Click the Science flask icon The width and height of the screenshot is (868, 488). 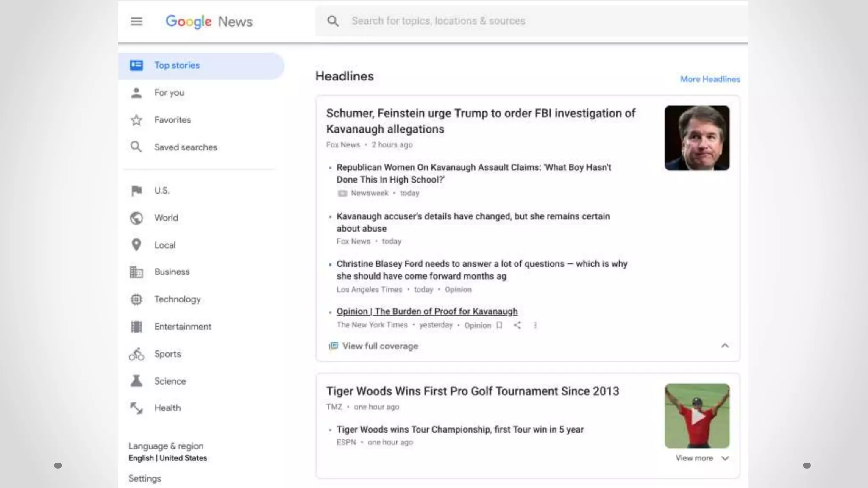[x=136, y=381]
